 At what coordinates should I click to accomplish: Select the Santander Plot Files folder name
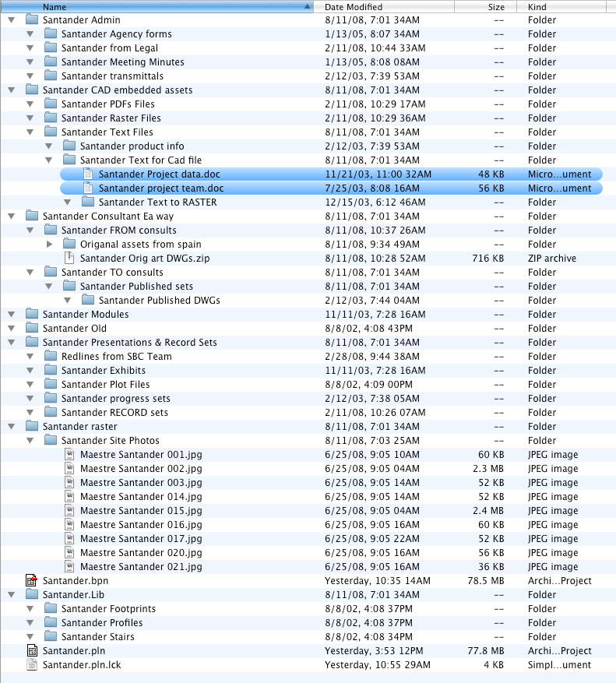pos(105,384)
